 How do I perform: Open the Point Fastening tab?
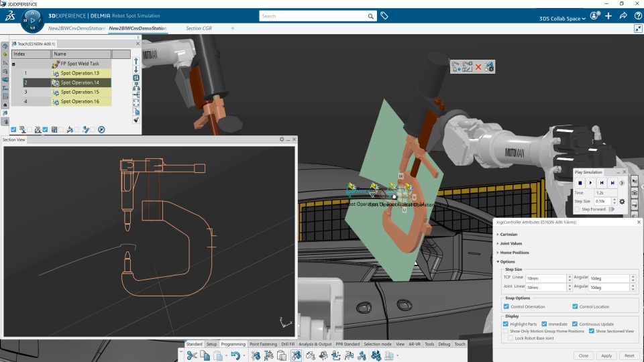pos(263,344)
